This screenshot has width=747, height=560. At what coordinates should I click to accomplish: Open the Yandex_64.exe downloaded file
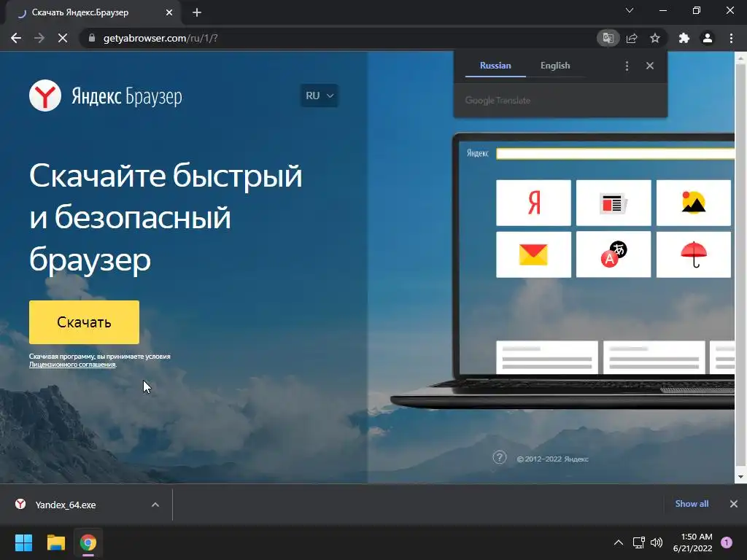pyautogui.click(x=66, y=505)
